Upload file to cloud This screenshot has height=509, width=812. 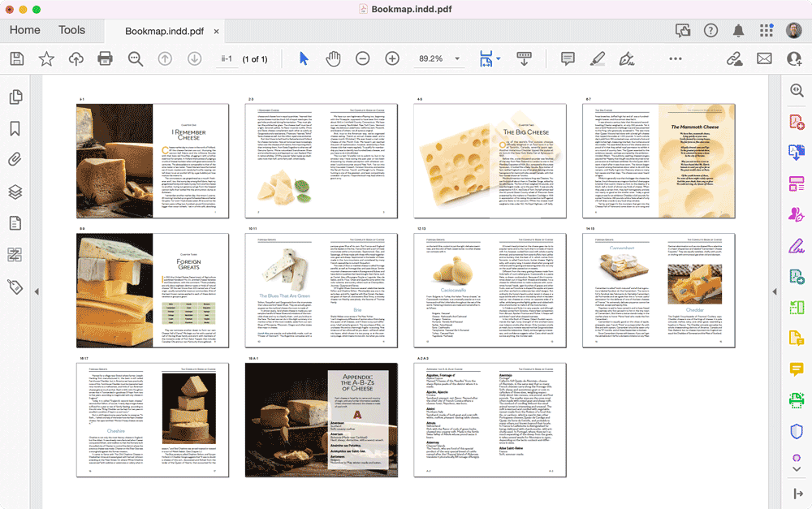pyautogui.click(x=76, y=58)
